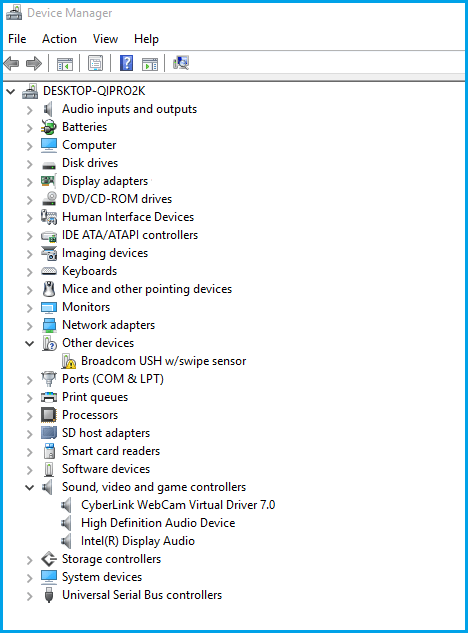Click the Processors chip icon
The height and width of the screenshot is (633, 468).
point(49,415)
